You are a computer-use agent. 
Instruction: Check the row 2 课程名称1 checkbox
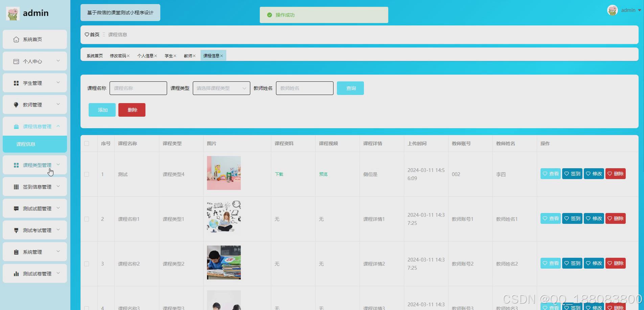coord(87,219)
